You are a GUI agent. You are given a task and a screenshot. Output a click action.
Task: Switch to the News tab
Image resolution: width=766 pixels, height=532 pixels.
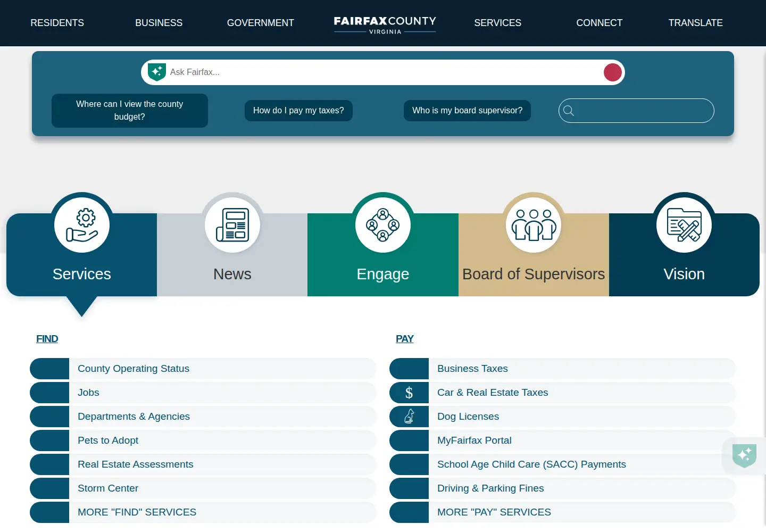[232, 255]
